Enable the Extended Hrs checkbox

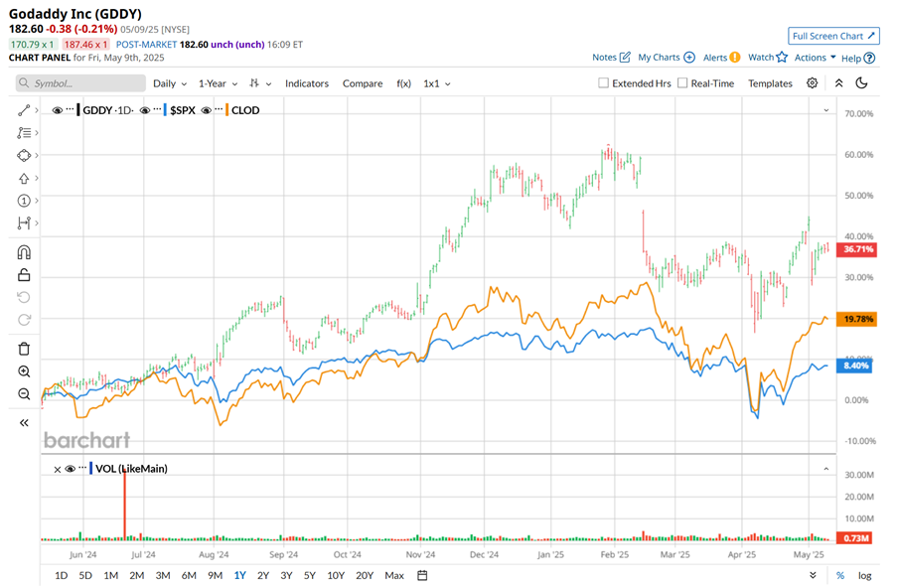[x=603, y=83]
